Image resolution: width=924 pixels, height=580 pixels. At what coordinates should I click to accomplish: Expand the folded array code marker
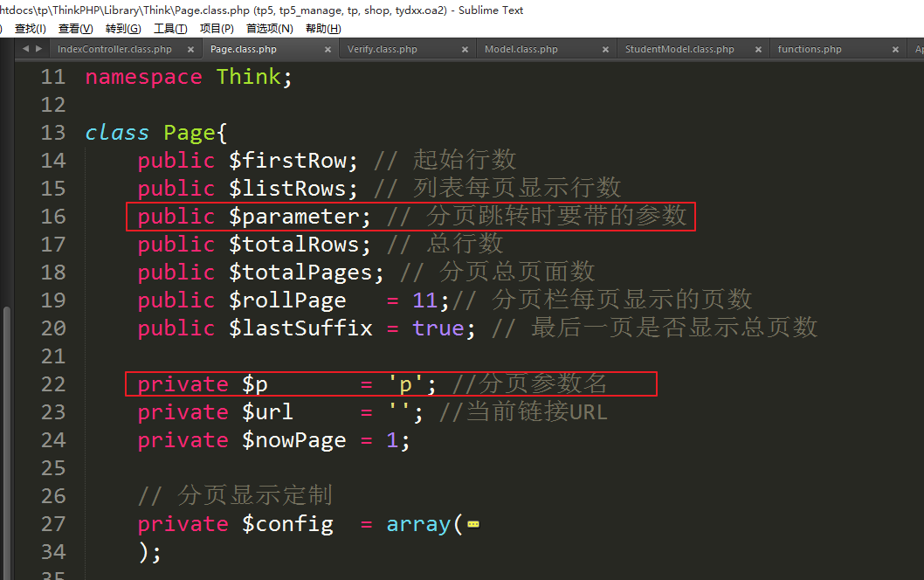(x=473, y=525)
